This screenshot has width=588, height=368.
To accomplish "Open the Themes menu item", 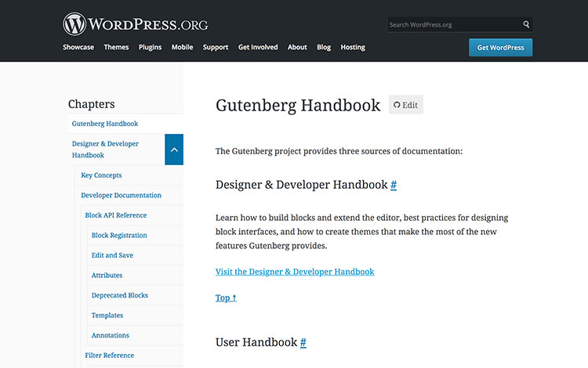I will (116, 47).
